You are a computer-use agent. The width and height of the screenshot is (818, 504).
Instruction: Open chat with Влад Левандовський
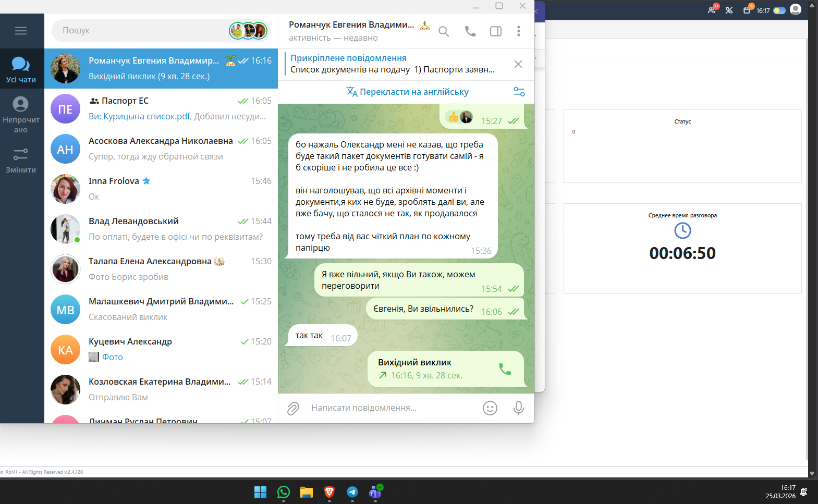pos(161,229)
